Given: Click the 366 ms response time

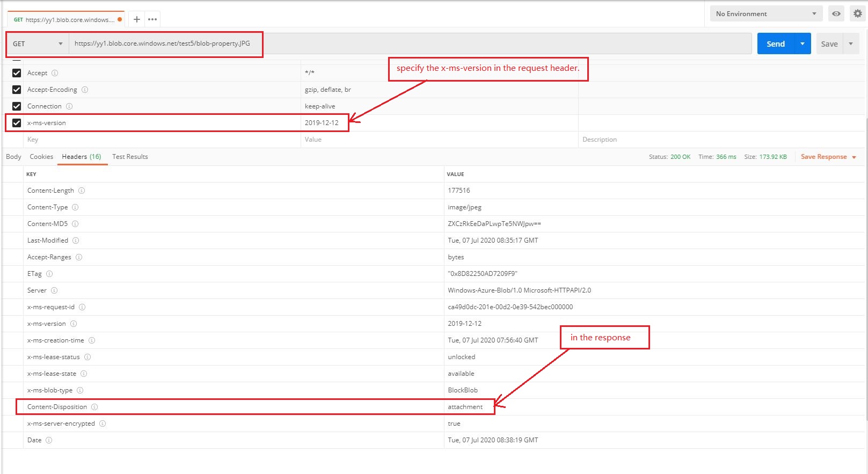Looking at the screenshot, I should [x=726, y=157].
